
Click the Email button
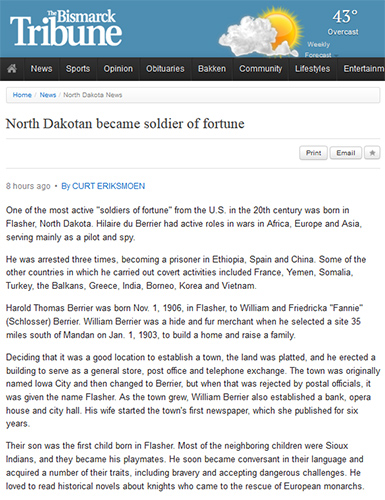[346, 153]
